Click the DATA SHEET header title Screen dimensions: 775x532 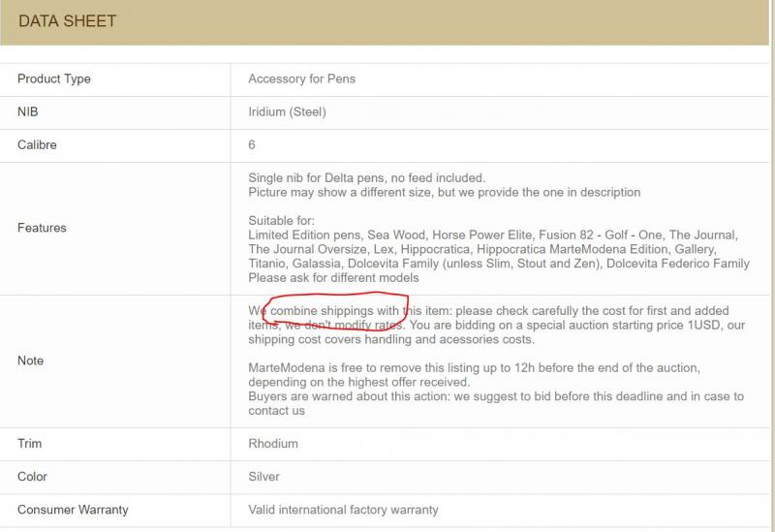(67, 21)
